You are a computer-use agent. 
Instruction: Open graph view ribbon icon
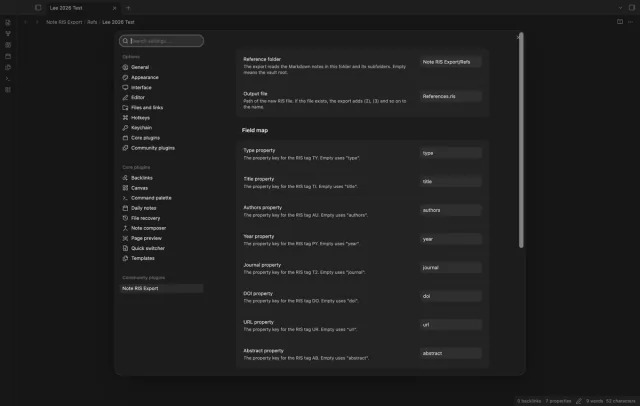point(8,33)
